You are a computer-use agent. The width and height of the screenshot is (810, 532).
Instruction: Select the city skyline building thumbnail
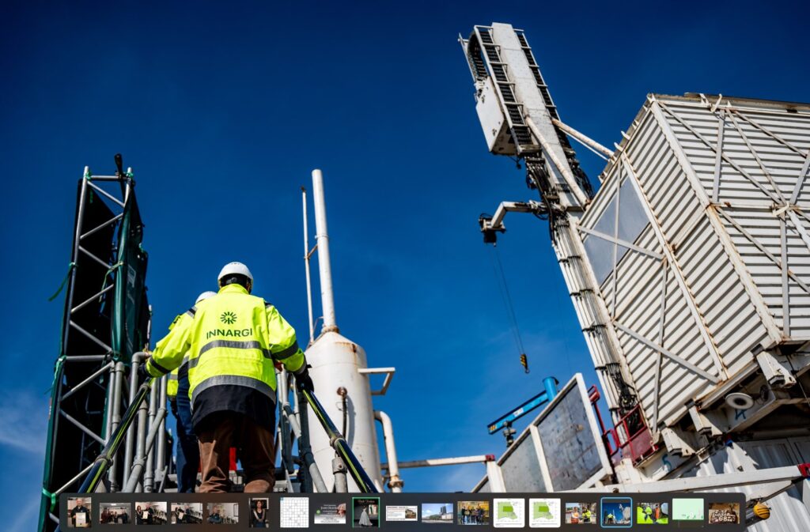437,513
